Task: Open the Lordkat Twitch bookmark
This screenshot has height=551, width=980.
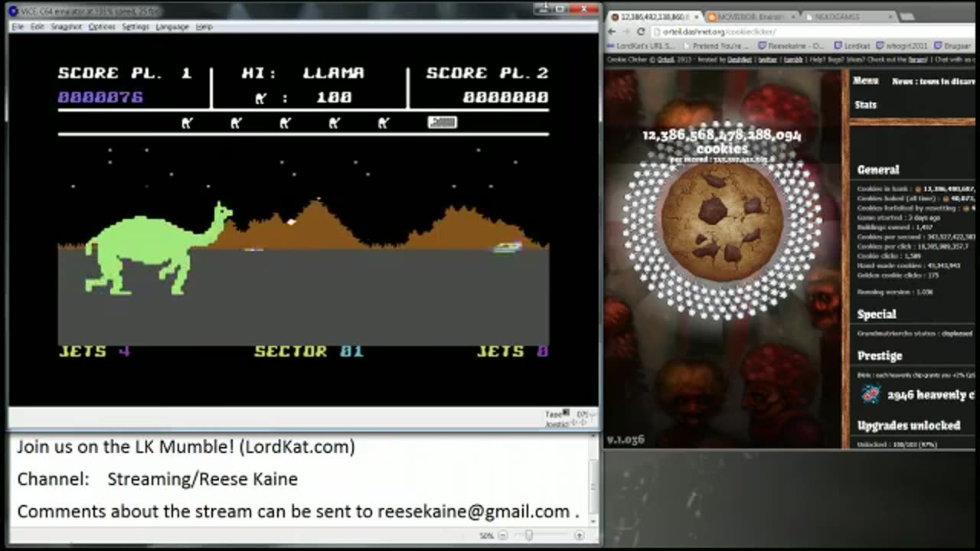Action: click(852, 46)
